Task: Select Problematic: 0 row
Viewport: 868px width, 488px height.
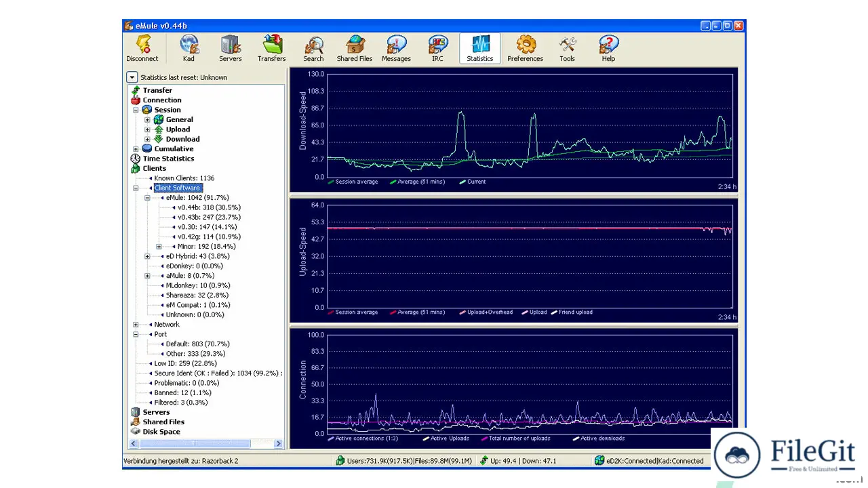Action: click(x=186, y=383)
